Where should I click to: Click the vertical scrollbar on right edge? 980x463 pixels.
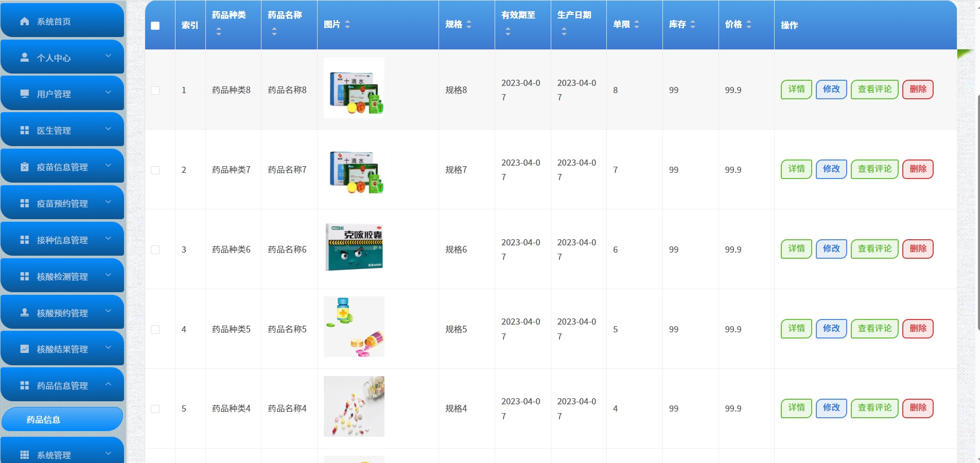point(978,212)
